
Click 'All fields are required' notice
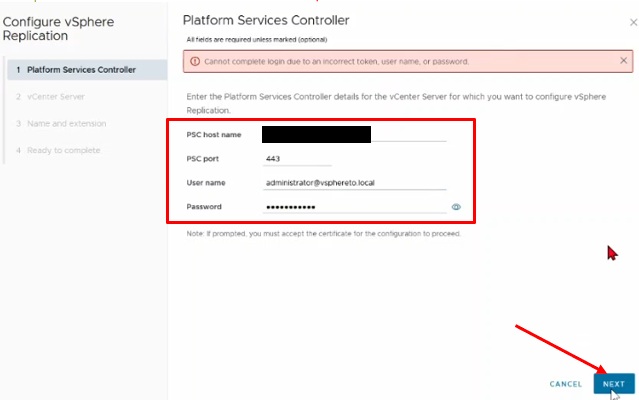click(x=257, y=40)
